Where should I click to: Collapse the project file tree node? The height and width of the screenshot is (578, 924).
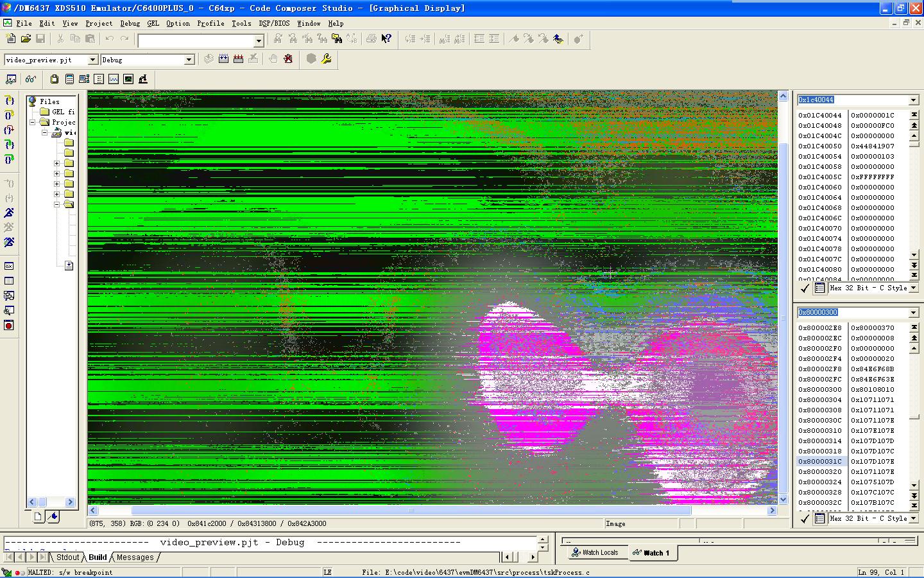44,132
